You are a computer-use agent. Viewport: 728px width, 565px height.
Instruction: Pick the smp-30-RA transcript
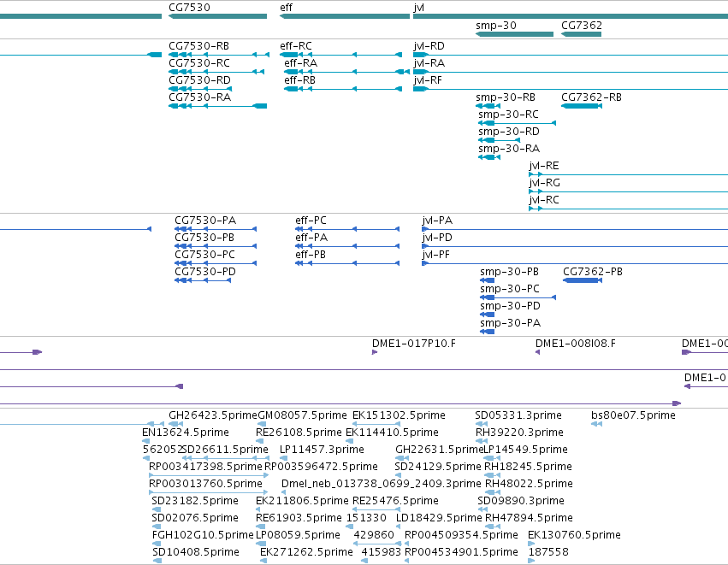pyautogui.click(x=489, y=157)
